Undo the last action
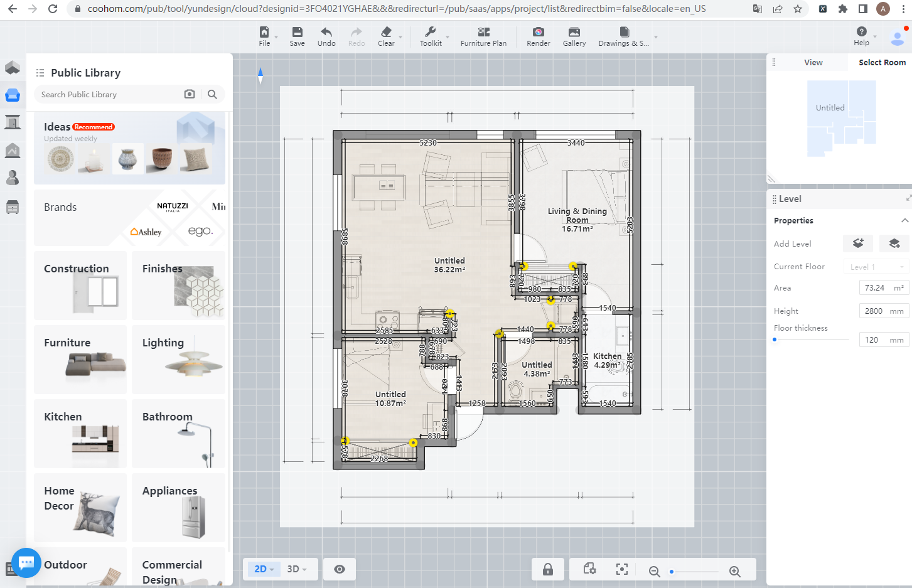 [x=326, y=33]
